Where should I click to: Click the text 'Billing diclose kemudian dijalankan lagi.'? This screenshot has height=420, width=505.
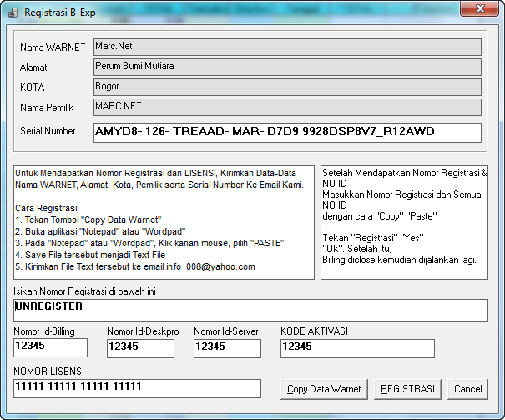tap(399, 260)
